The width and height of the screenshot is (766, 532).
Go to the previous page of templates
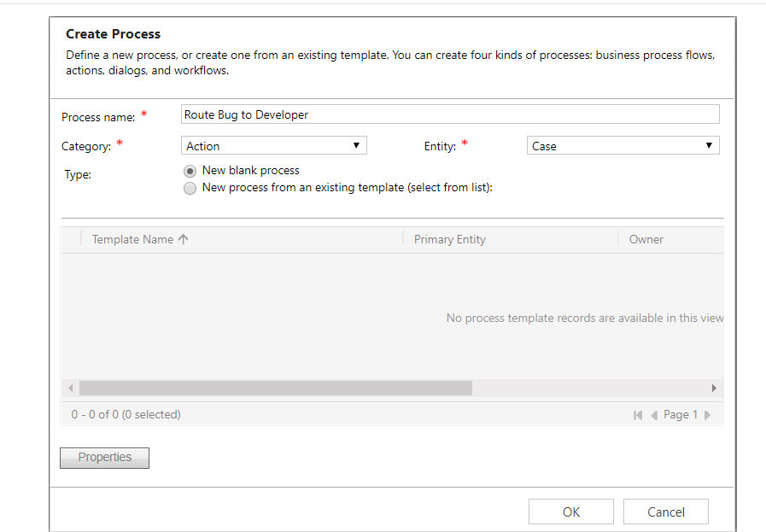[x=654, y=415]
